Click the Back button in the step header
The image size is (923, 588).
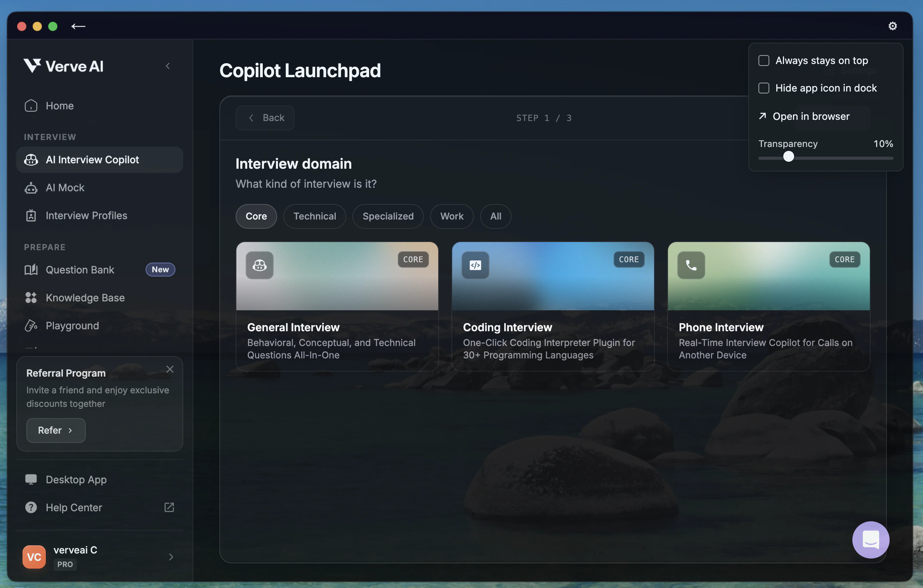coord(265,118)
